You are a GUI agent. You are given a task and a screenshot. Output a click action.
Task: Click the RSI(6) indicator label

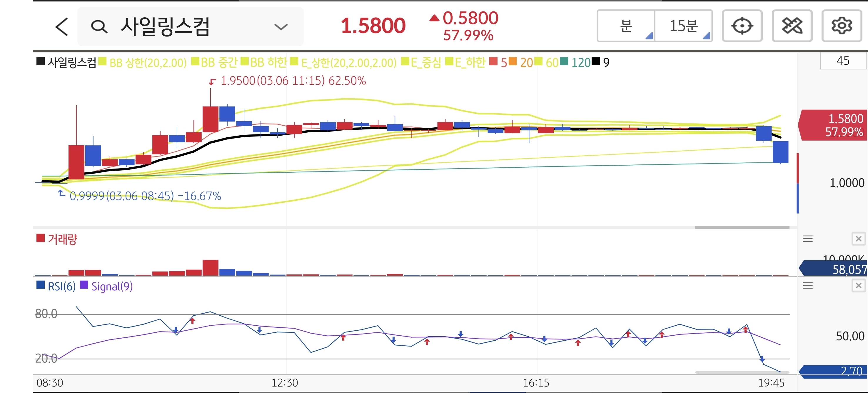61,286
